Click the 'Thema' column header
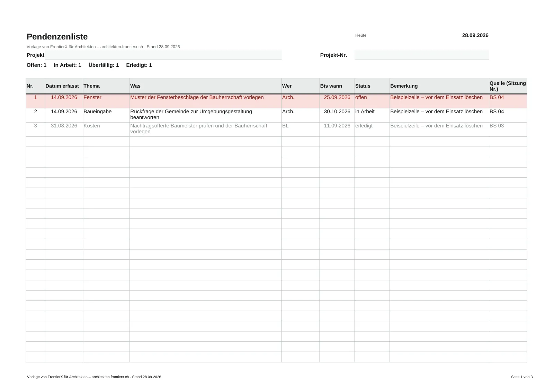Screen dimensions: 554x392 click(x=106, y=86)
